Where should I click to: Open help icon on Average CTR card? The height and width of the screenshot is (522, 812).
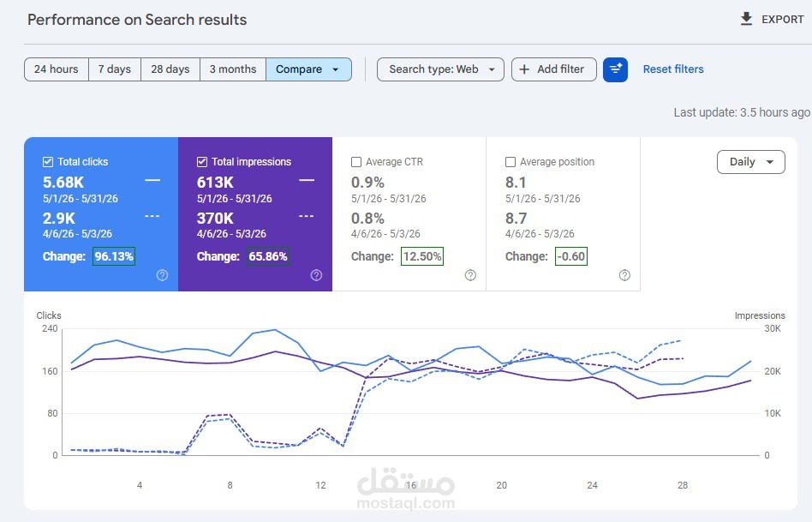470,275
